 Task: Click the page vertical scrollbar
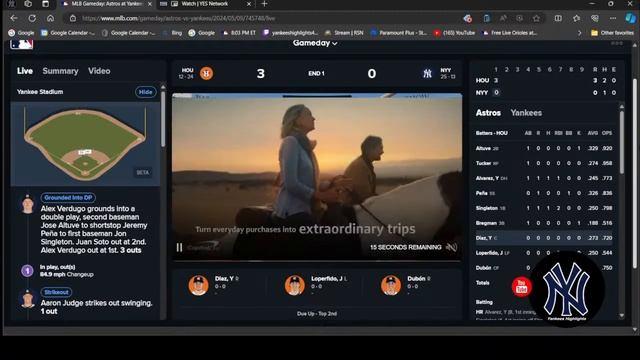635,173
